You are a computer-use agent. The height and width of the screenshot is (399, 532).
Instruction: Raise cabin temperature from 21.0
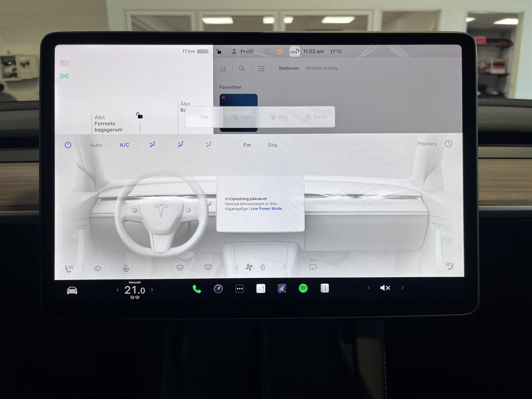[152, 290]
